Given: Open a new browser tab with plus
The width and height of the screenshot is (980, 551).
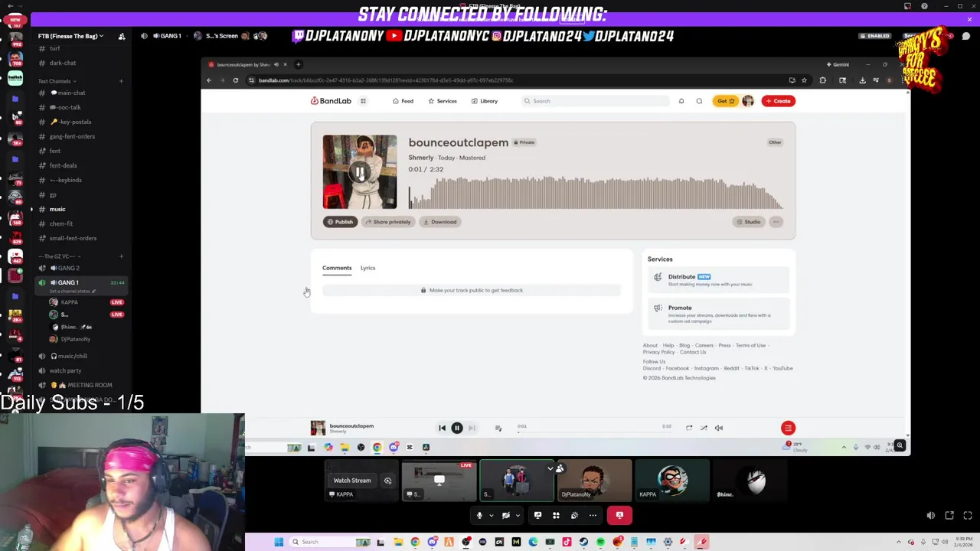Looking at the screenshot, I should [x=299, y=64].
